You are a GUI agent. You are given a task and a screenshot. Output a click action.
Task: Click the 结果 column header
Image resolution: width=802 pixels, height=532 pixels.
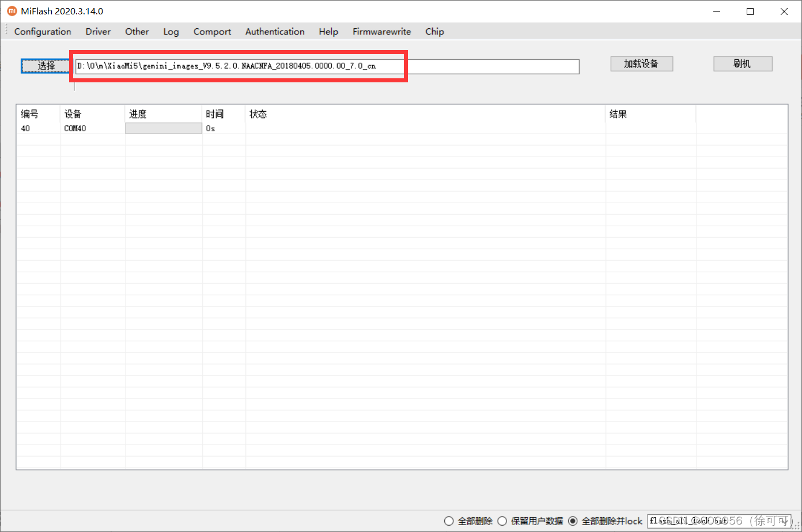point(650,114)
